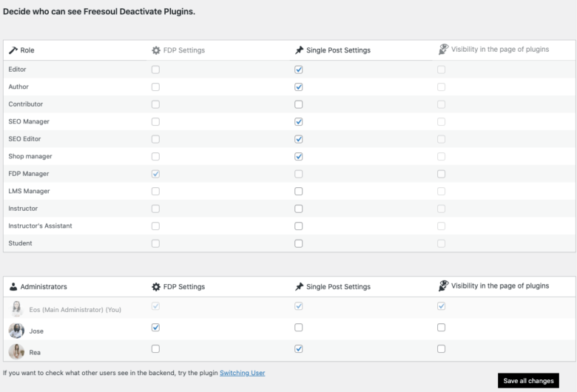Uncheck Single Post Settings for Author
Screen dimensions: 577x392
click(299, 87)
